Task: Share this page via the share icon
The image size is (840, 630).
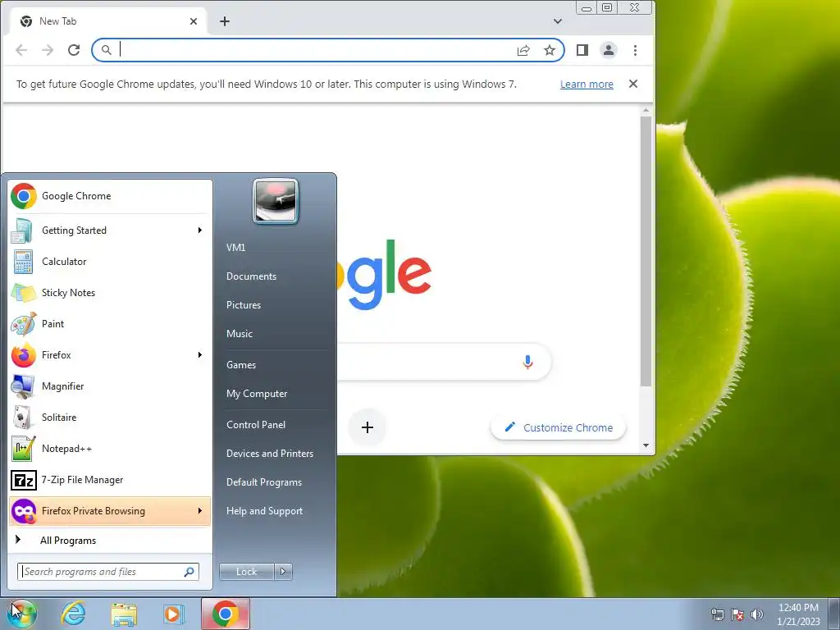Action: (523, 50)
